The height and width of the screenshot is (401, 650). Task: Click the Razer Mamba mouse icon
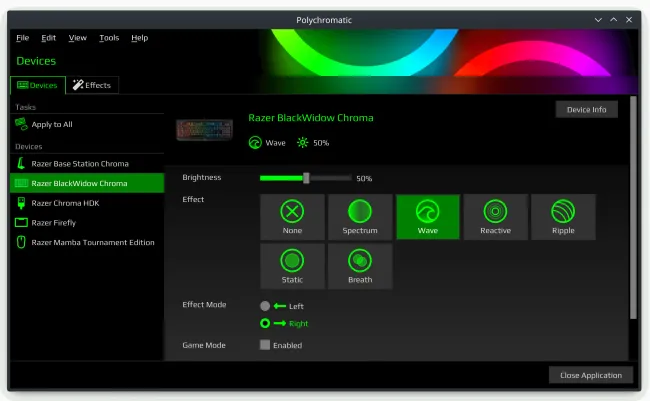[x=21, y=242]
